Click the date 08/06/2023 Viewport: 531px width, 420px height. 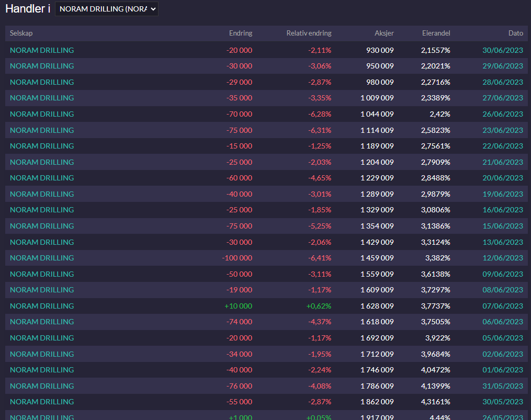click(503, 290)
